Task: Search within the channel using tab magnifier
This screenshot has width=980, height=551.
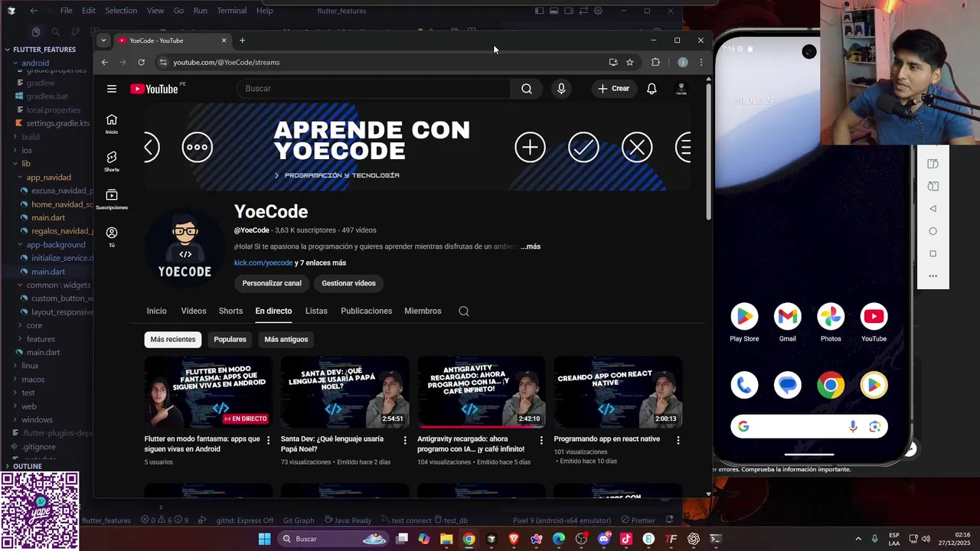Action: (x=464, y=311)
